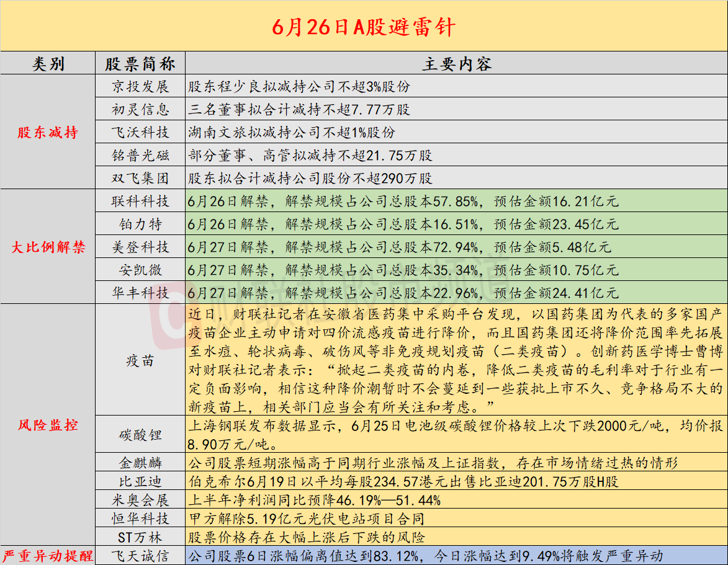Select the 股票简称 column header

pyautogui.click(x=140, y=64)
